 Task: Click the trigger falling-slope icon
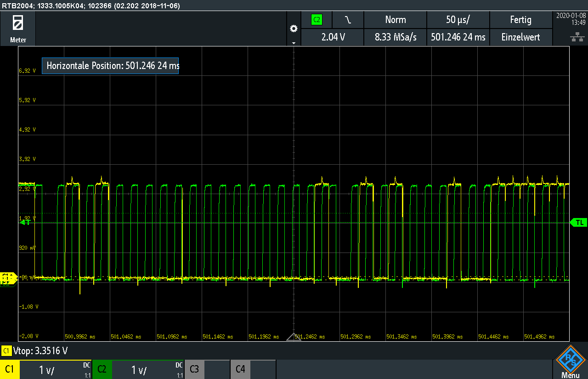click(x=348, y=20)
